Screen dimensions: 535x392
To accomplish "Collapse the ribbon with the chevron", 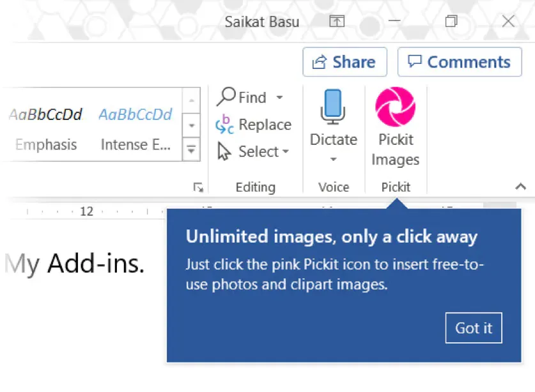I will click(522, 187).
